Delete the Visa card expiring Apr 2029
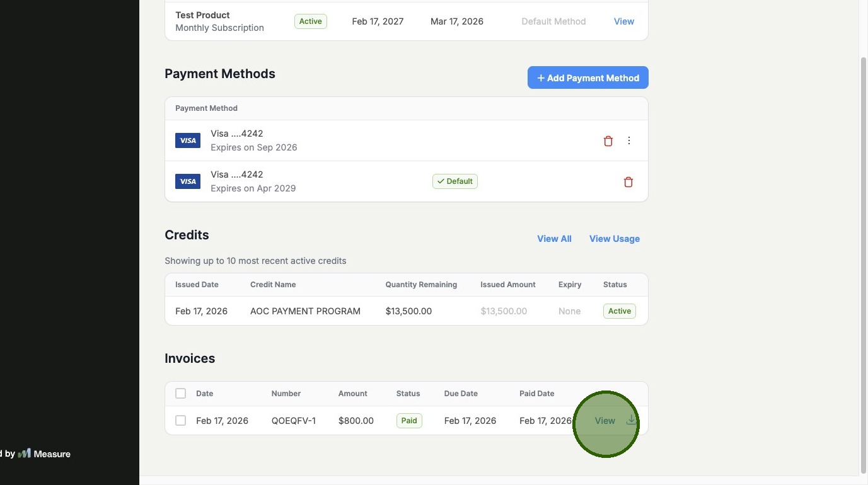 tap(628, 182)
